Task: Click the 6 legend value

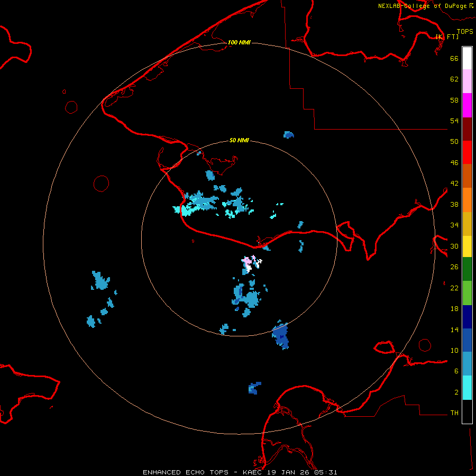Action: [x=456, y=371]
